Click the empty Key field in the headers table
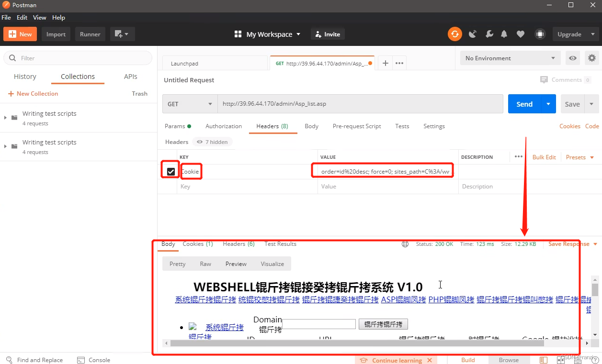 click(247, 187)
